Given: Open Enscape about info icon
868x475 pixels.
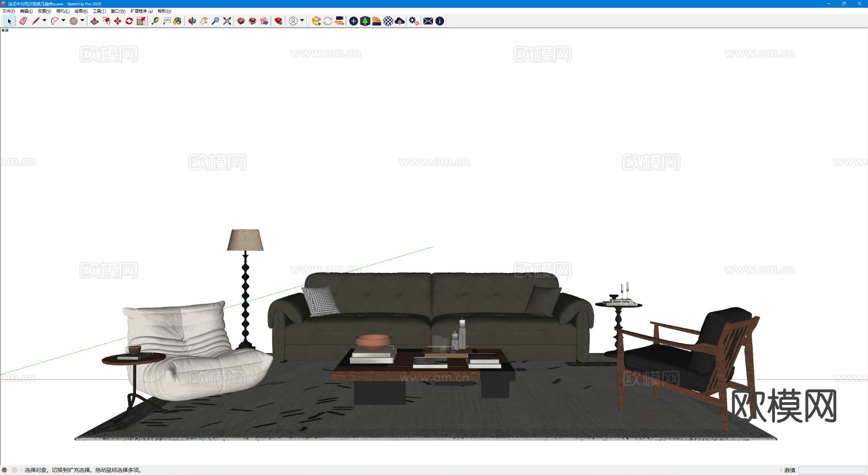Looking at the screenshot, I should coord(440,21).
